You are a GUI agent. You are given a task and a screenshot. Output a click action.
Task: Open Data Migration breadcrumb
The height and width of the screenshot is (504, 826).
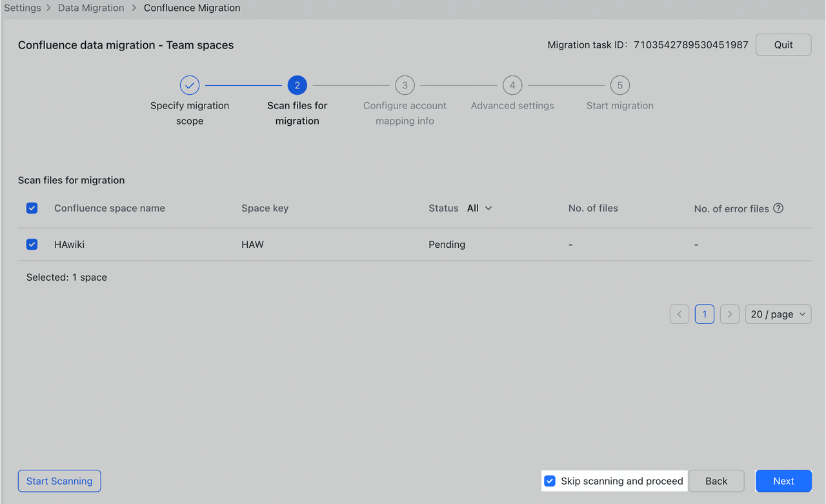click(x=91, y=8)
